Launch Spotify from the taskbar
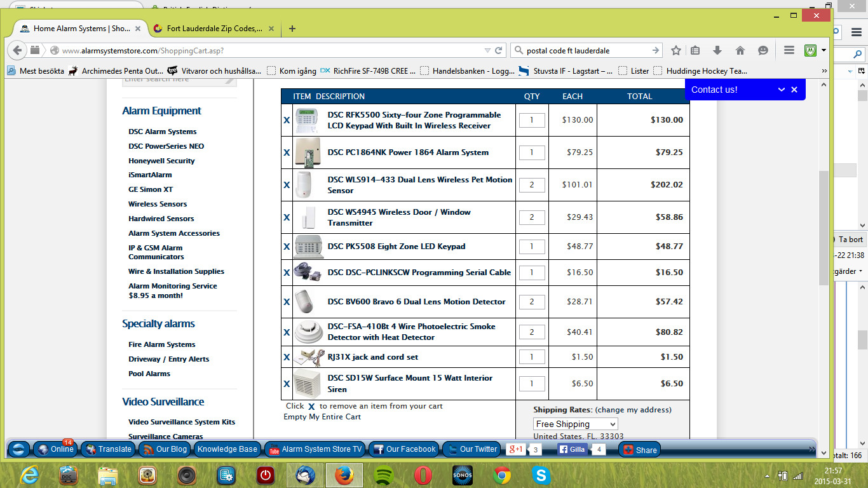The width and height of the screenshot is (868, 488). click(384, 475)
